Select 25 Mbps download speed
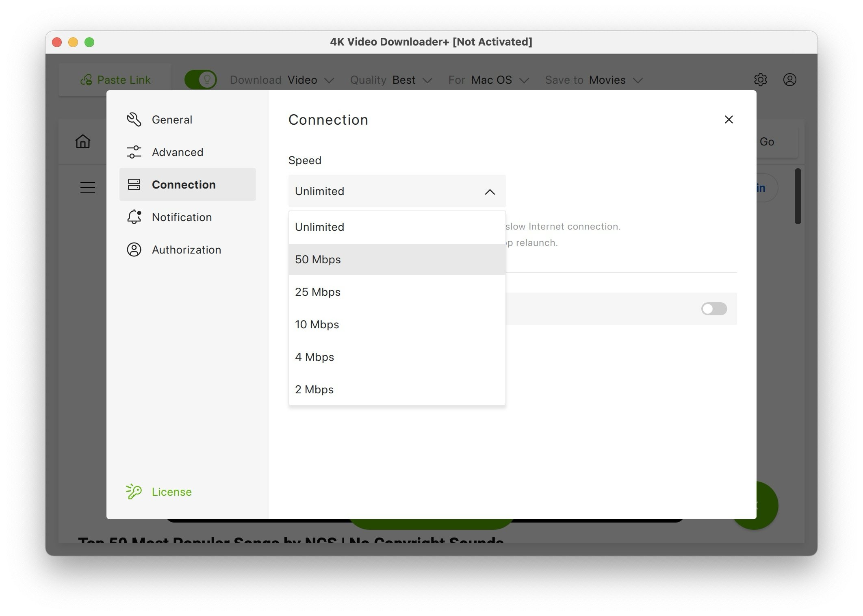This screenshot has width=863, height=616. (317, 291)
